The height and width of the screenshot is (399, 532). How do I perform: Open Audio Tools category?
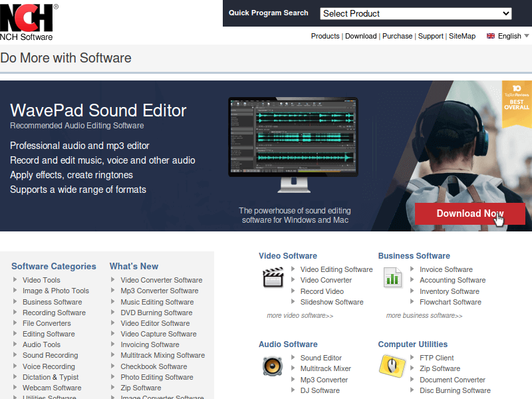tap(41, 344)
